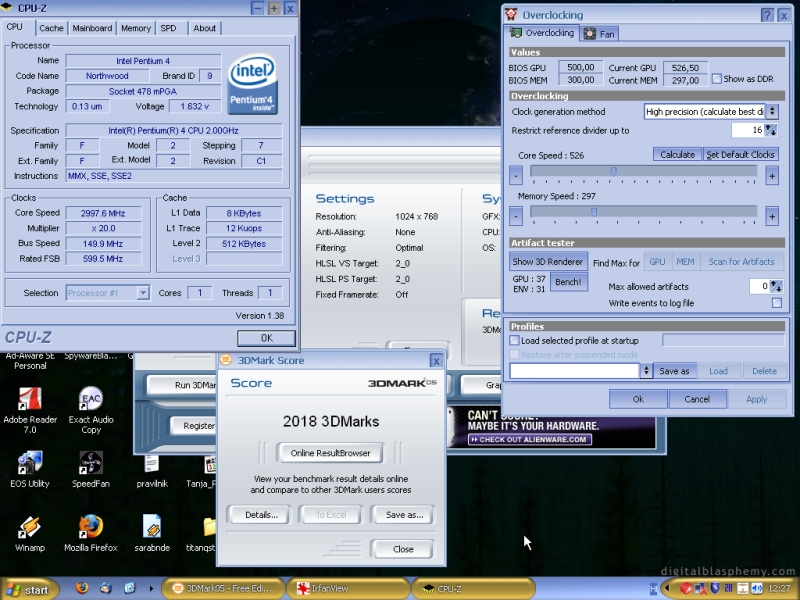The image size is (800, 600).
Task: Click the Core Speed slider handle
Action: point(614,171)
